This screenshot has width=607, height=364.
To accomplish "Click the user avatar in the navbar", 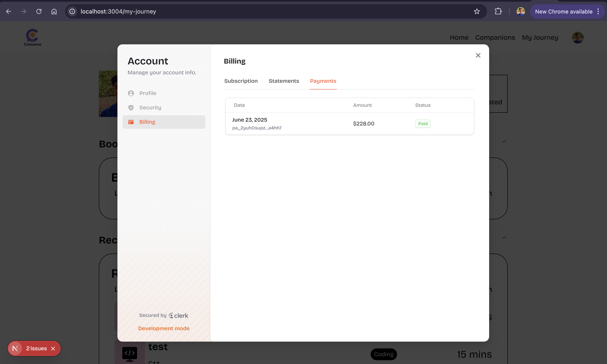I will (578, 38).
